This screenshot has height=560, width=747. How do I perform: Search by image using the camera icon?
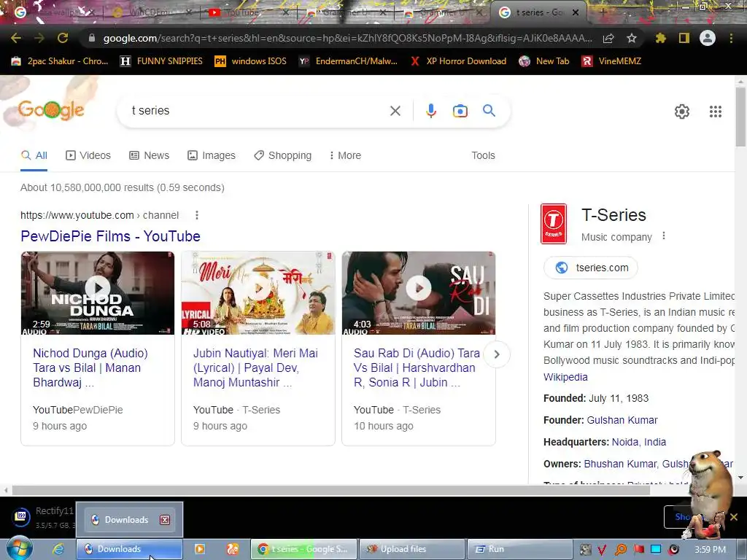pyautogui.click(x=460, y=111)
